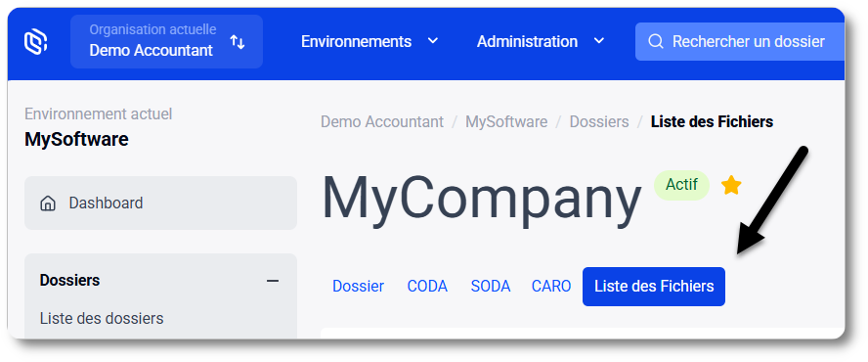Viewport: 868px width, 362px height.
Task: Collapse the Dossiers sidebar section
Action: pyautogui.click(x=273, y=281)
